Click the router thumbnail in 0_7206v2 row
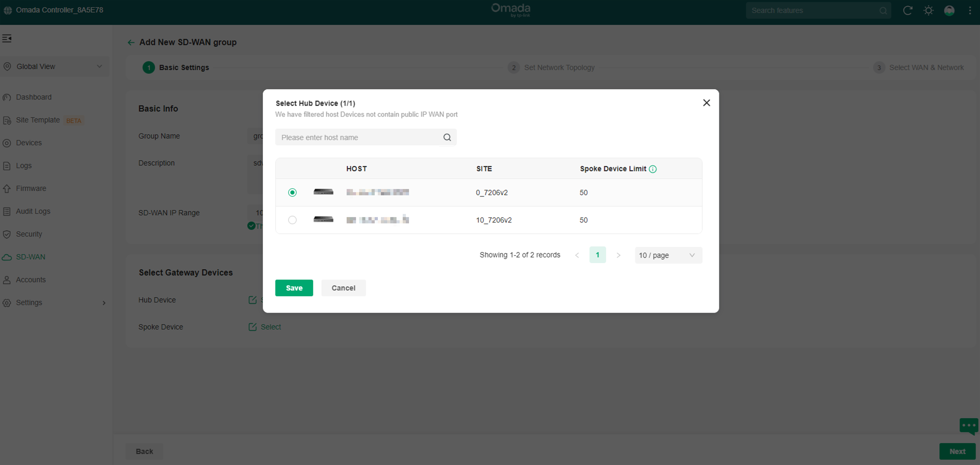Screen dimensions: 980x465 [x=323, y=192]
